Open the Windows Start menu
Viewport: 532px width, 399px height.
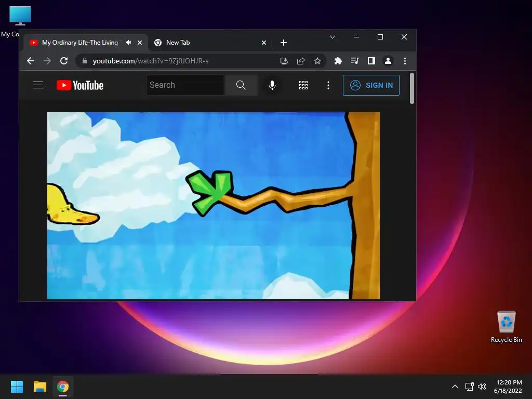[17, 387]
